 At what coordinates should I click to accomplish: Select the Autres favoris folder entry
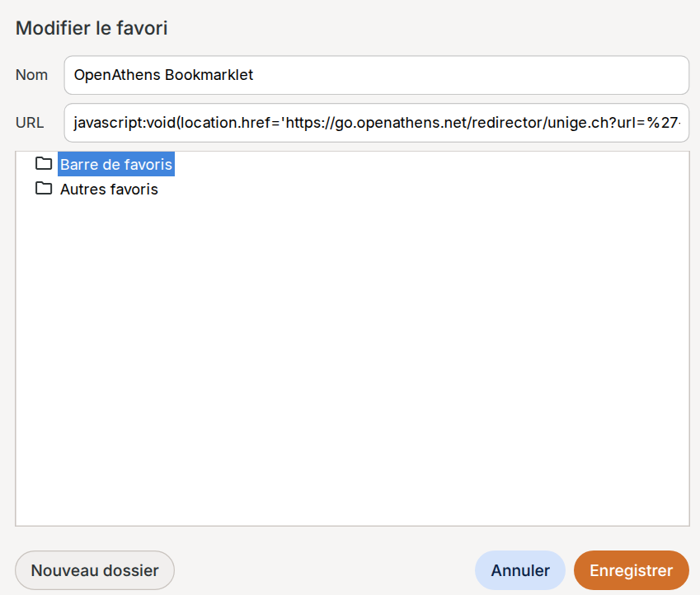pyautogui.click(x=108, y=189)
